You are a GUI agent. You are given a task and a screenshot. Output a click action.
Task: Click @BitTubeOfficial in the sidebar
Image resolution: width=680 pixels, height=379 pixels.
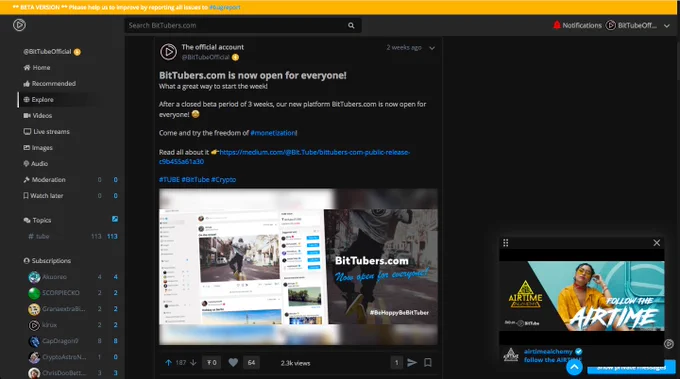47,52
